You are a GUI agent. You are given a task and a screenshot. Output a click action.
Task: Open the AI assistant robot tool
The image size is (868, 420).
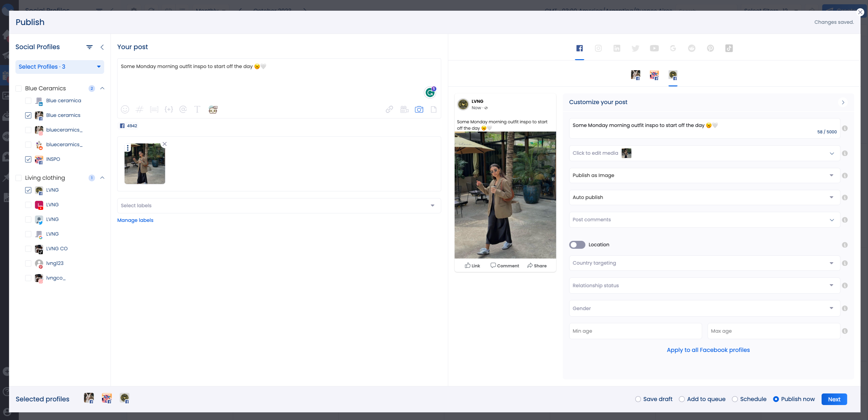[x=213, y=109]
